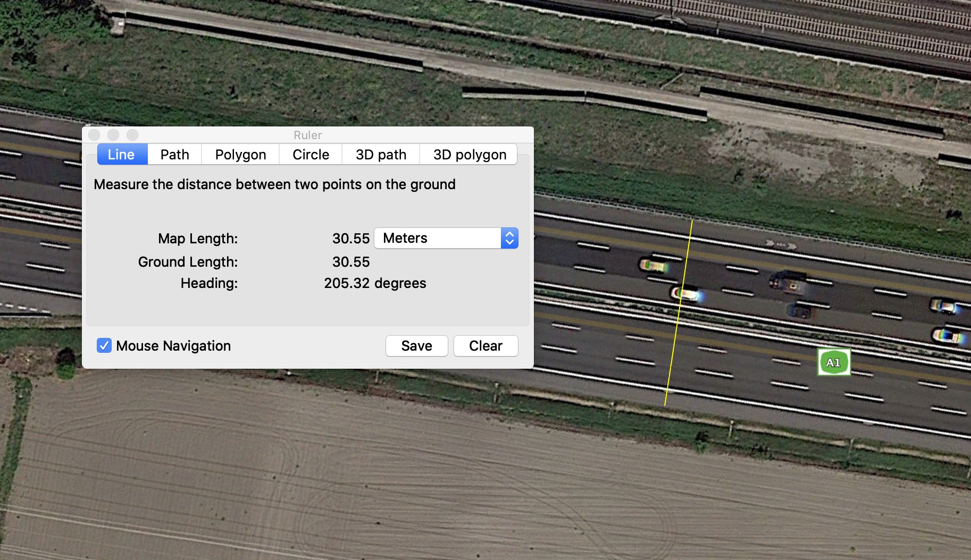Click the Ground Length value 30.55
971x560 pixels.
tap(351, 262)
